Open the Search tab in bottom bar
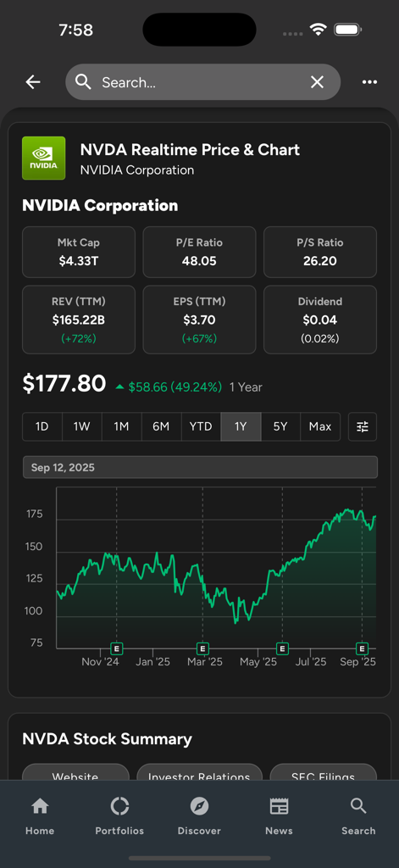Screen dimensions: 399x868 pyautogui.click(x=358, y=815)
